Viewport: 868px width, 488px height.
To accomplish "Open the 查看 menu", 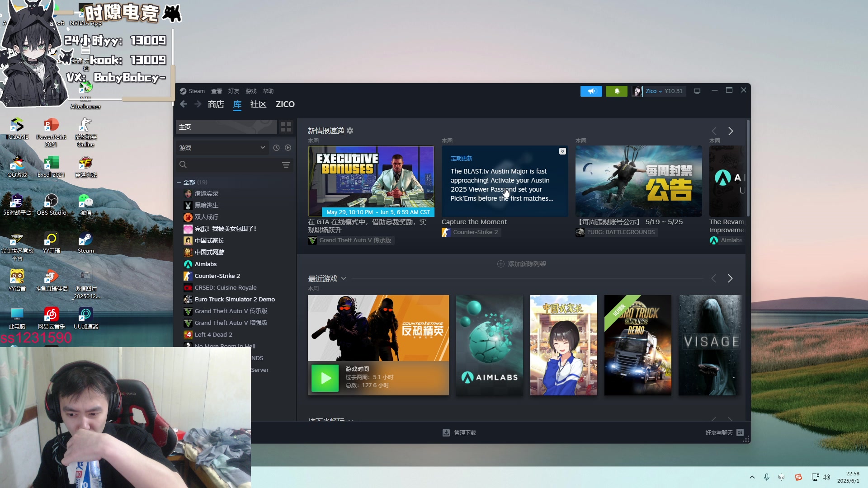I will [x=217, y=91].
